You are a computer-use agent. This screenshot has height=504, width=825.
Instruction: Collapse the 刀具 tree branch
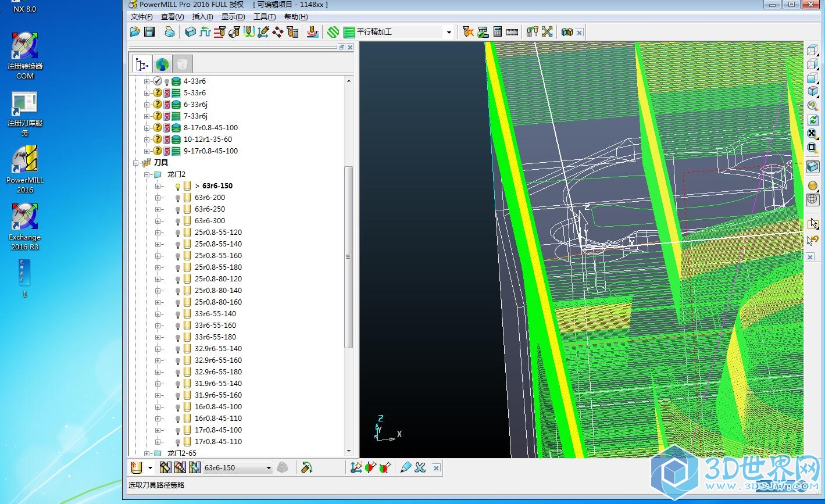coord(136,163)
